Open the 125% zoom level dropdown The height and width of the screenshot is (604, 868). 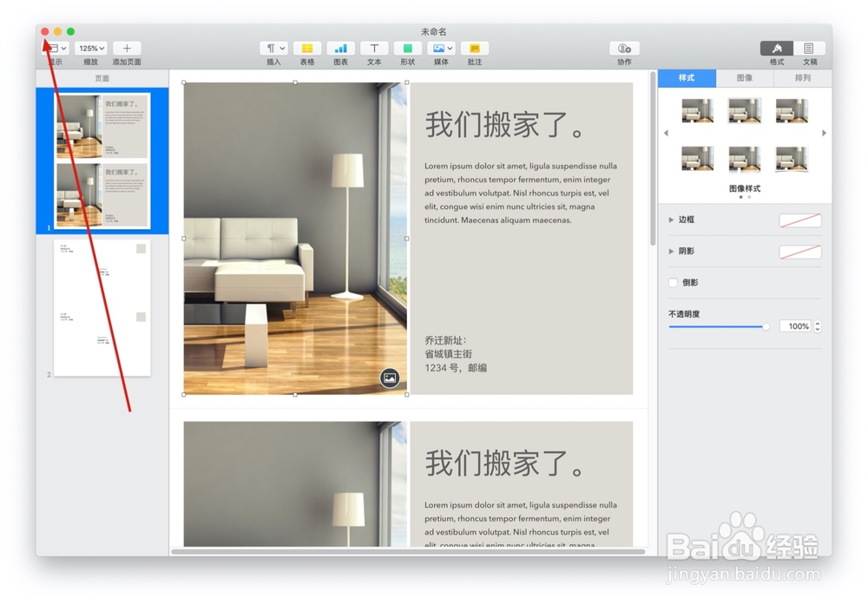click(91, 48)
